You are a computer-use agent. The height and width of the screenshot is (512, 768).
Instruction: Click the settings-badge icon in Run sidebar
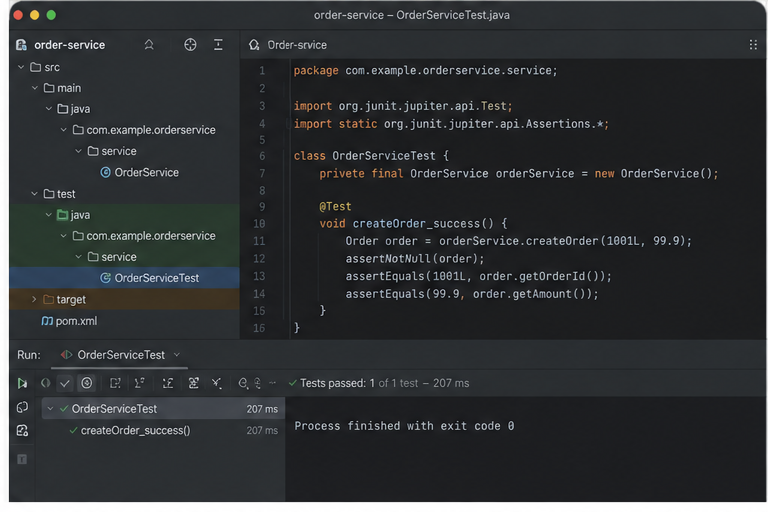tap(23, 431)
